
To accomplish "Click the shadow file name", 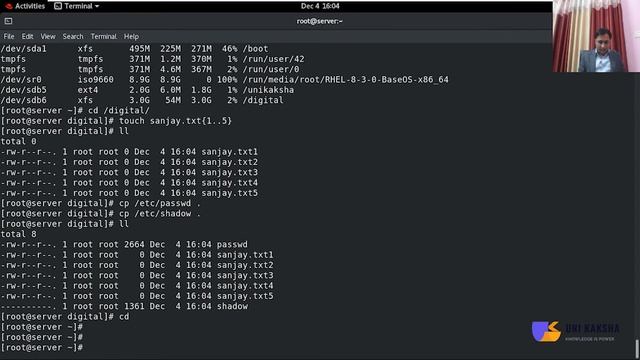I will [x=232, y=307].
